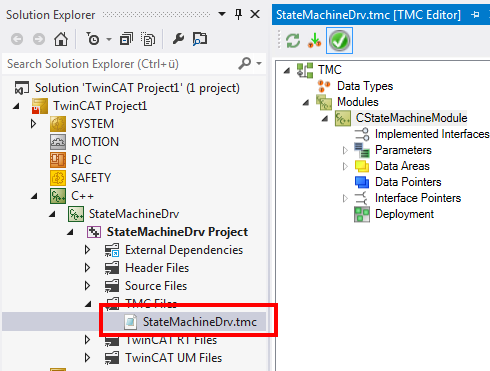Collapse the TwinCAT Project1 node
Viewport: 490px width, 371px height.
coord(16,106)
